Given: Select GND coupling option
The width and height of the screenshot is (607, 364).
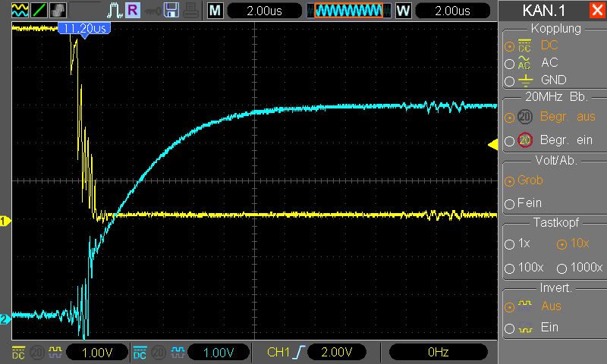Looking at the screenshot, I should pyautogui.click(x=509, y=80).
